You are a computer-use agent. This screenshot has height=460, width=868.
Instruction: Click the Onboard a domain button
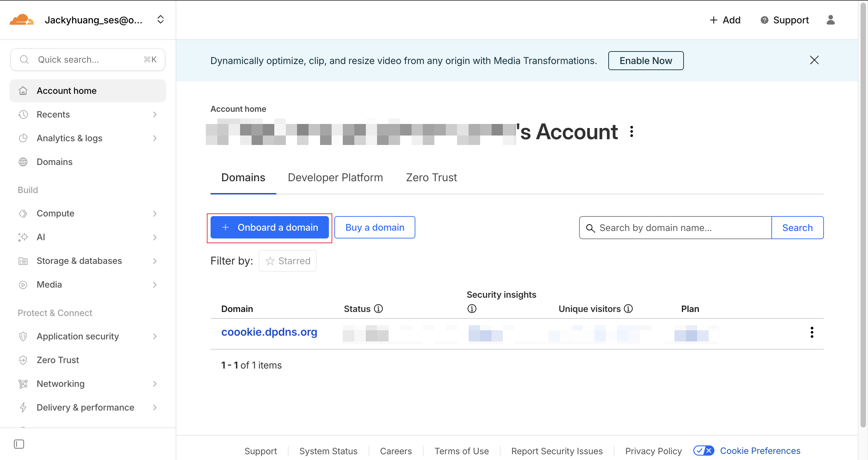tap(270, 227)
